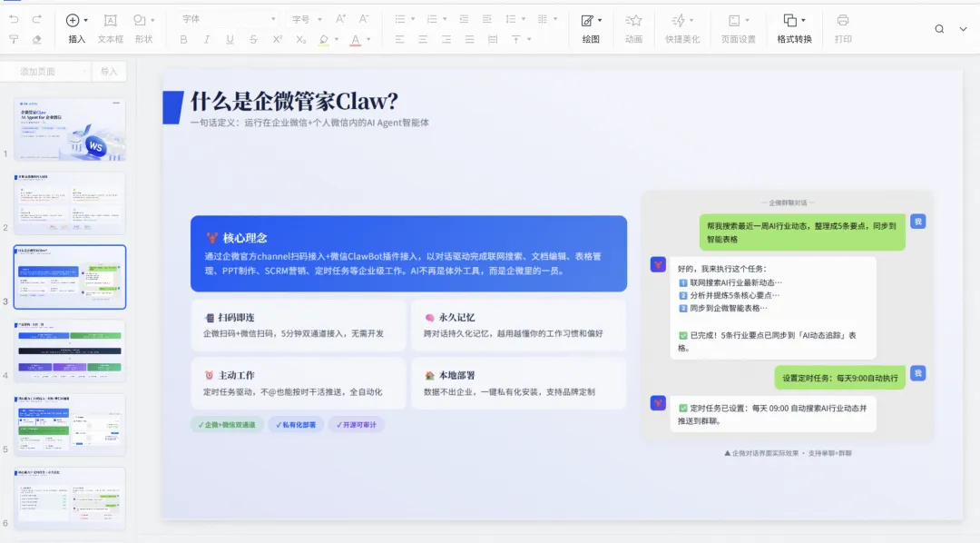Click the eraser clear-format icon
The image size is (980, 543).
coord(37,39)
